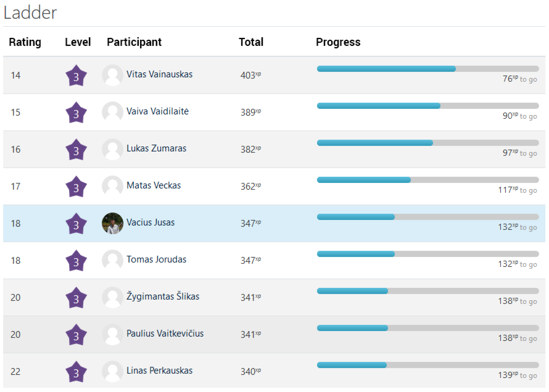Viewport: 549px width, 392px height.
Task: Open Tomas Jorudas's profile name
Action: (x=156, y=260)
